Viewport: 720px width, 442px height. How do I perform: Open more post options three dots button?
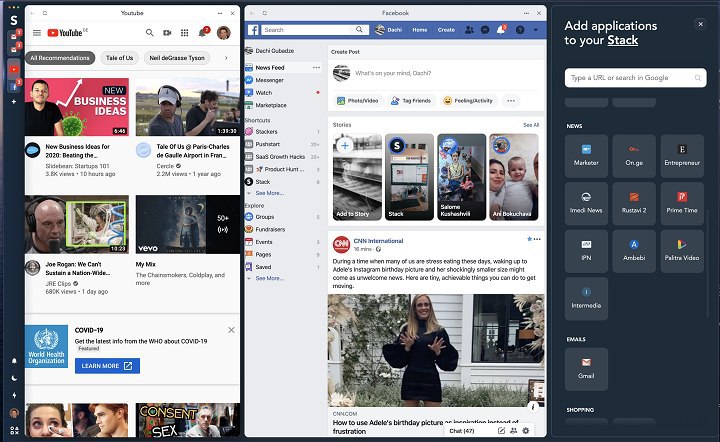tap(511, 101)
